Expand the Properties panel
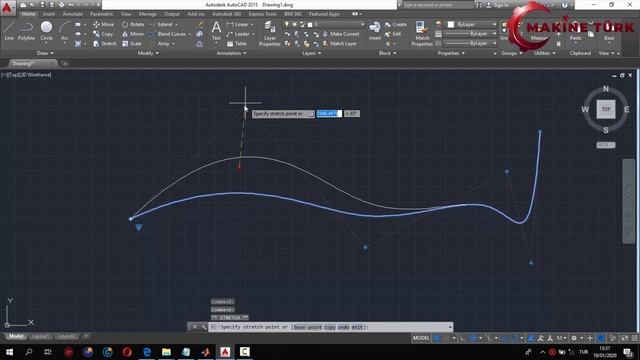This screenshot has height=360, width=640. (451, 53)
